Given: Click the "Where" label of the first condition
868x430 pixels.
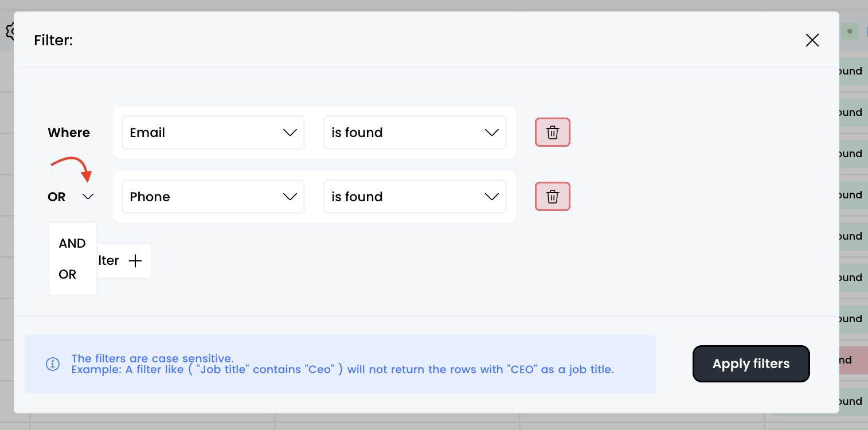Looking at the screenshot, I should point(69,132).
